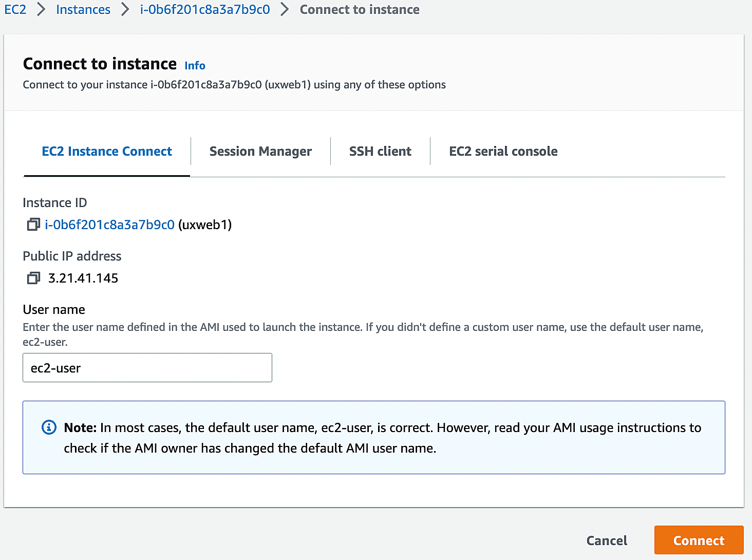Click the info icon in the note box
752x560 pixels.
pos(49,427)
